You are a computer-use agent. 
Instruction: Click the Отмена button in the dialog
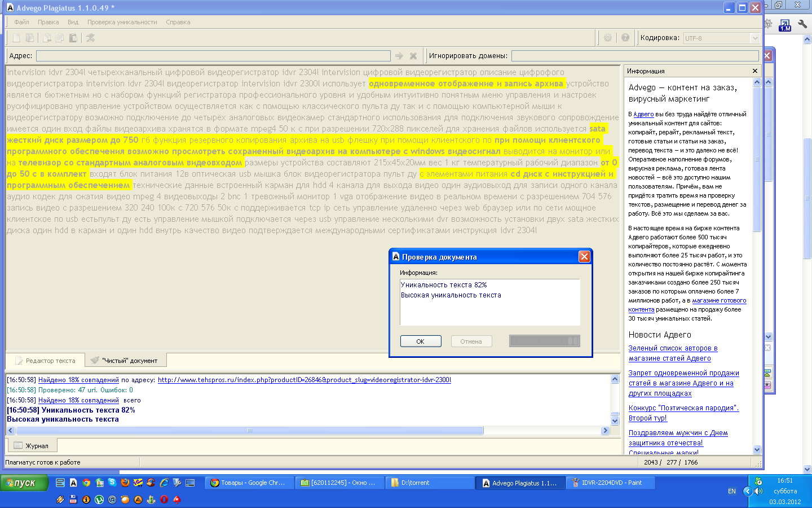(x=471, y=341)
